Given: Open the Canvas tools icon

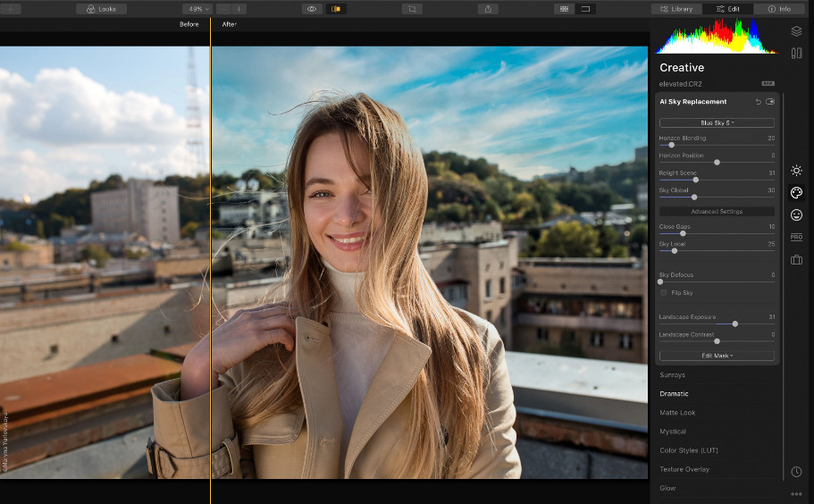Looking at the screenshot, I should coord(796,53).
